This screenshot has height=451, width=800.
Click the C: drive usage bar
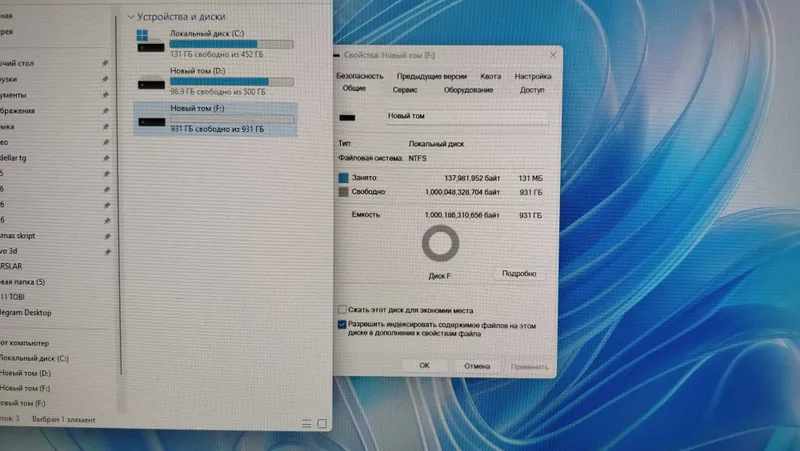232,44
